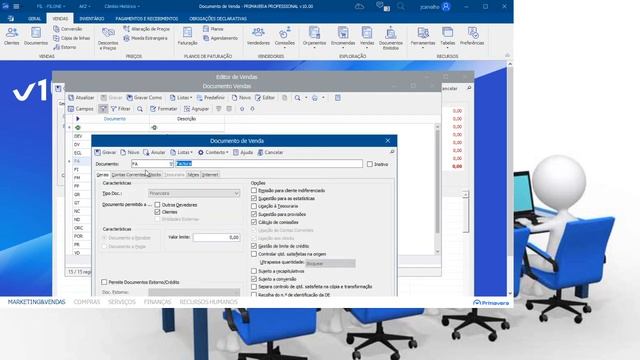Open Clientes in the Vendas ribbon
The height and width of the screenshot is (360, 640).
coord(11,36)
